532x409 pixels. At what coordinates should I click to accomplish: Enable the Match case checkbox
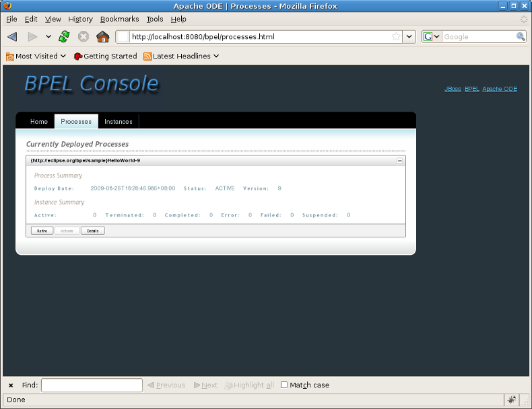[x=284, y=385]
